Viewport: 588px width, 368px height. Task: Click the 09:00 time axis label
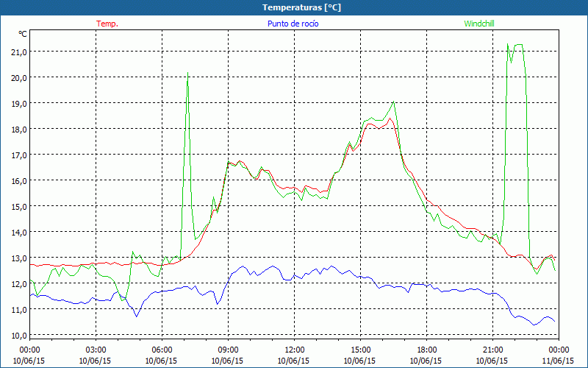[228, 350]
